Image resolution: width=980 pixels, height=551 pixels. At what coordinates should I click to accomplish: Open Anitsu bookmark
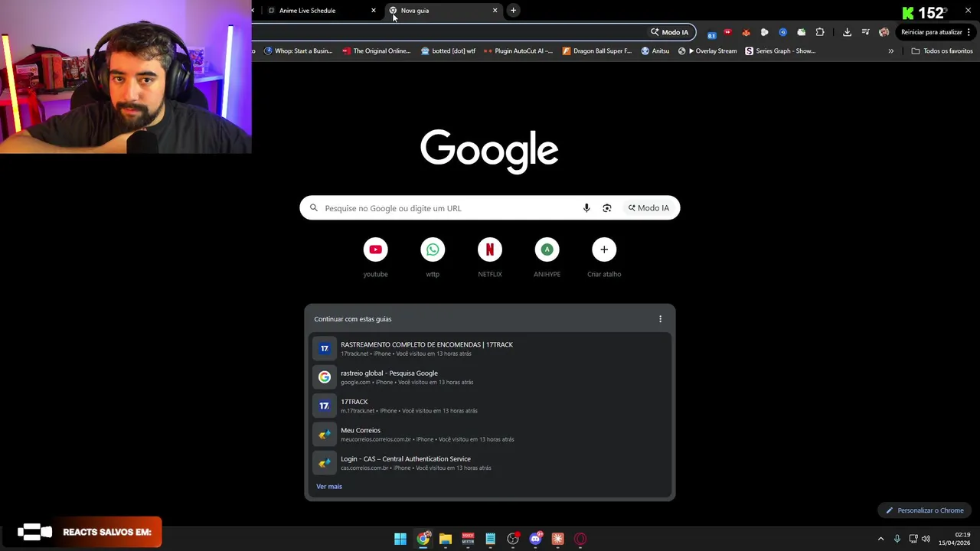655,51
